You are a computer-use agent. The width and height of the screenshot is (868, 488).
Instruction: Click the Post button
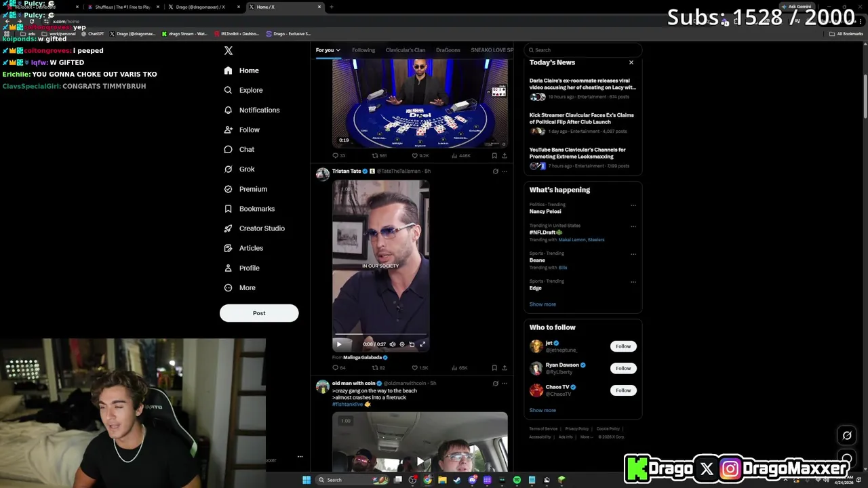click(259, 313)
